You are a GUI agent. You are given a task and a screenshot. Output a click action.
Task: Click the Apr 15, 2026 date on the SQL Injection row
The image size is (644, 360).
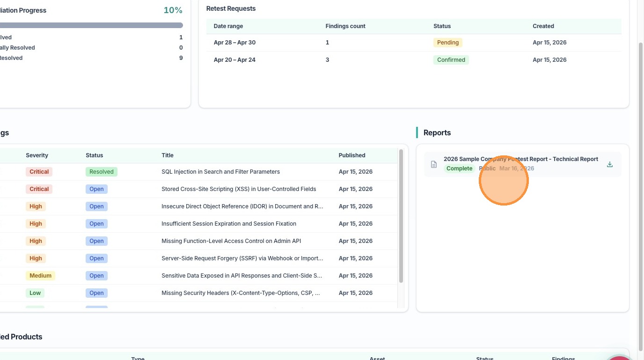(356, 172)
